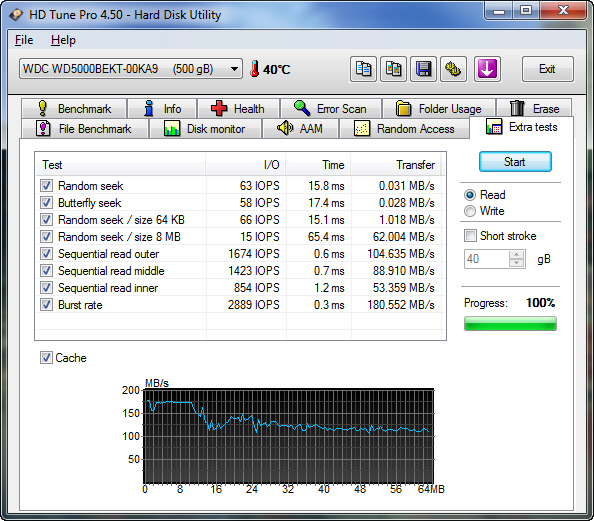Click the short stroke gB input field
594x521 pixels.
coord(487,259)
